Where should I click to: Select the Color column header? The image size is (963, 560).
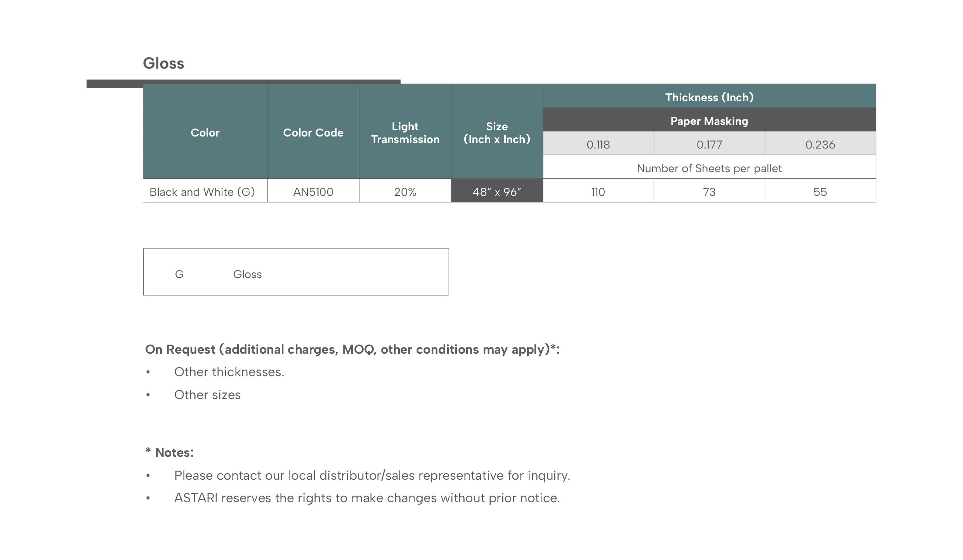coord(205,131)
